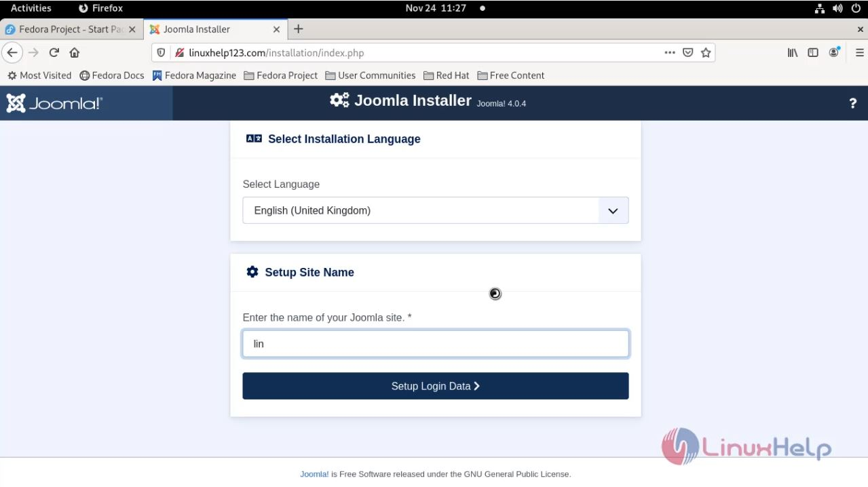Switch to the Joomla Installer tab

click(214, 29)
